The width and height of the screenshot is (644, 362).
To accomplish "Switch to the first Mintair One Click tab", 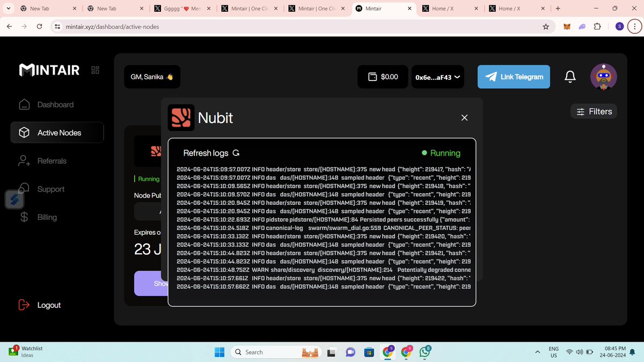I will tap(248, 9).
